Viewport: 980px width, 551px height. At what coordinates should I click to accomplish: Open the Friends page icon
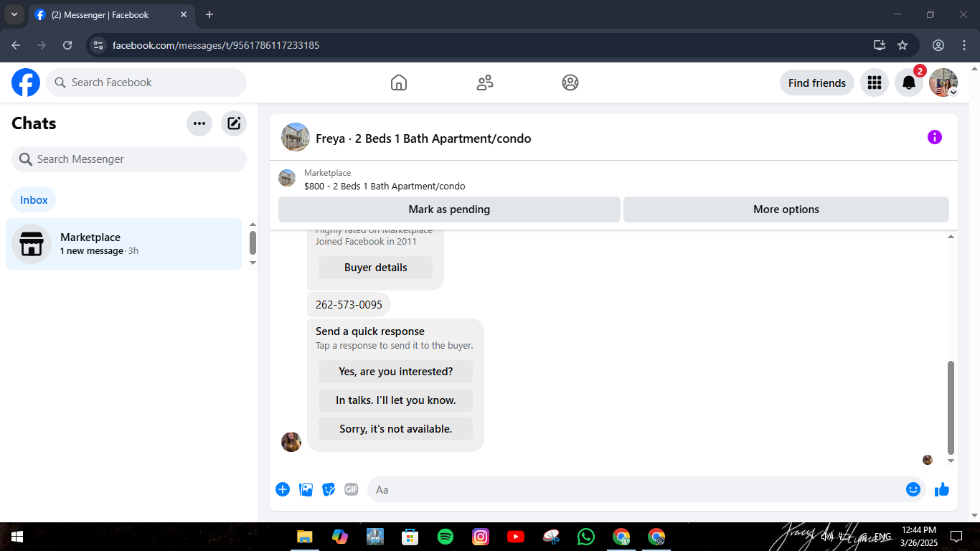[485, 83]
